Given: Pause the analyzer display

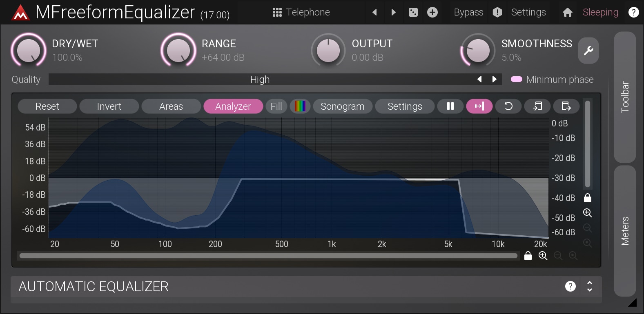Looking at the screenshot, I should 450,106.
